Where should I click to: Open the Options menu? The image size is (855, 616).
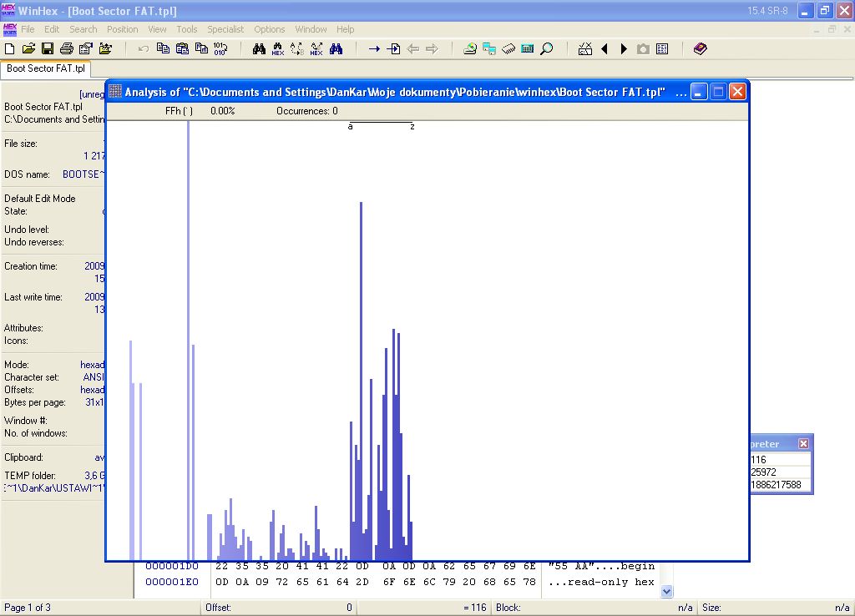coord(270,29)
